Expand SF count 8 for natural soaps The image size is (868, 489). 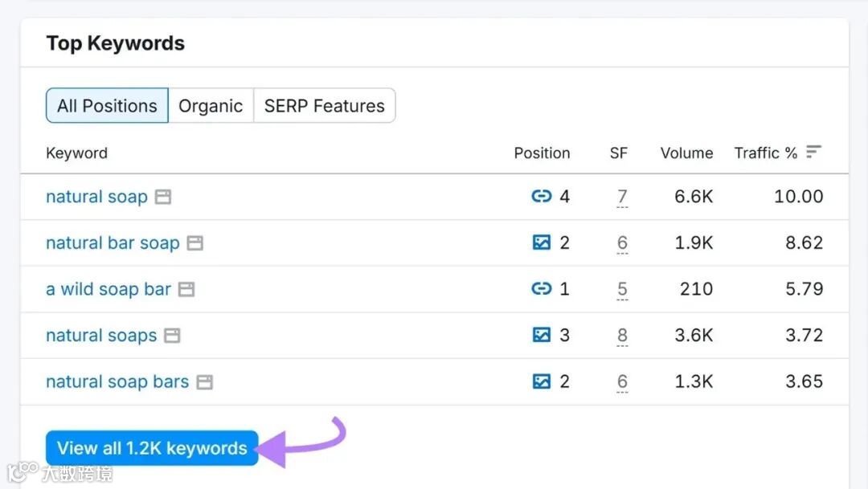coord(622,336)
